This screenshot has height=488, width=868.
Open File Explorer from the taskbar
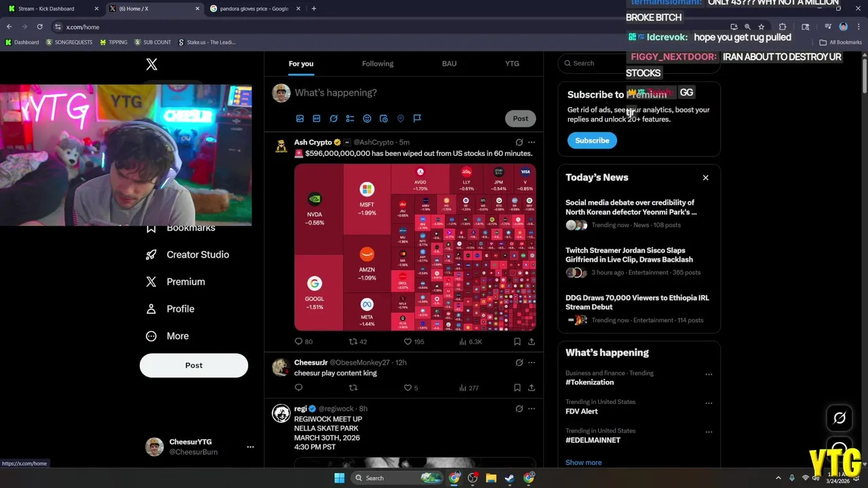491,478
